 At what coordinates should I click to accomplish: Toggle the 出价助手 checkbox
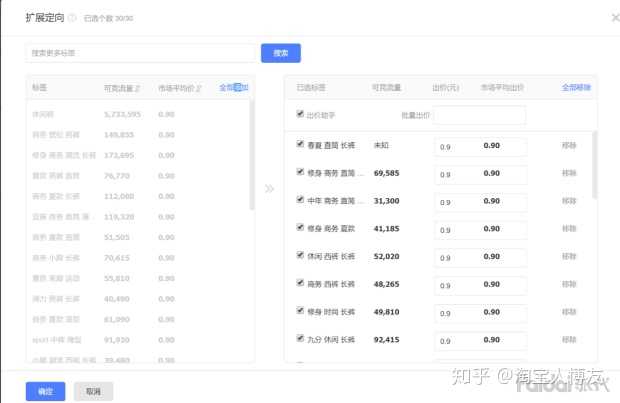pyautogui.click(x=300, y=115)
